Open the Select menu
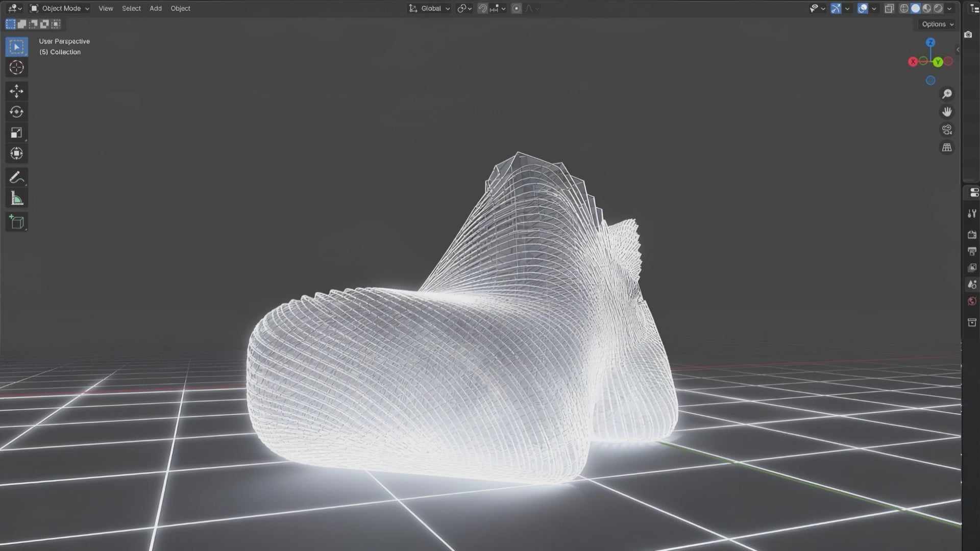Image resolution: width=980 pixels, height=551 pixels. [x=131, y=9]
